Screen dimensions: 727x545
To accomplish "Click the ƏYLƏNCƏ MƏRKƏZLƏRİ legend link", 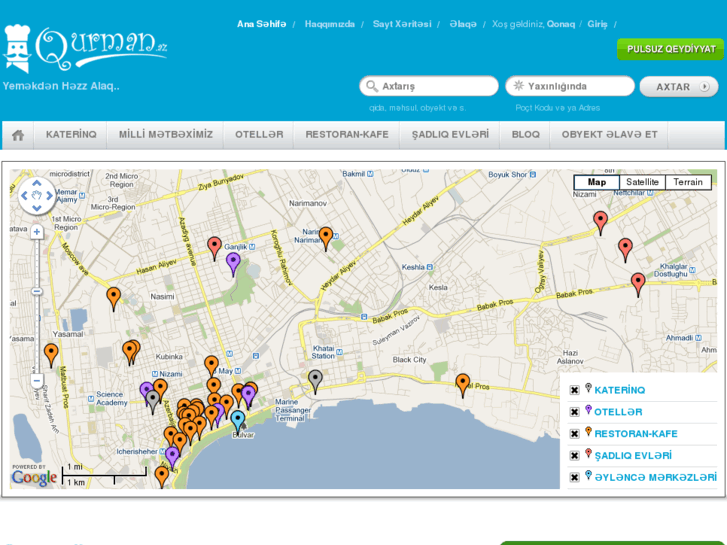I will [656, 477].
